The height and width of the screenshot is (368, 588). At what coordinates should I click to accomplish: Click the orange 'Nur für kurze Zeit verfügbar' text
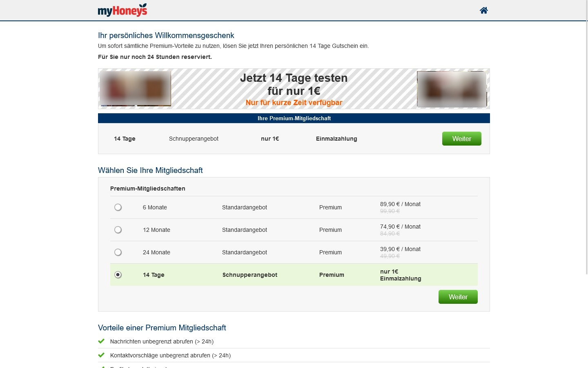pyautogui.click(x=294, y=103)
